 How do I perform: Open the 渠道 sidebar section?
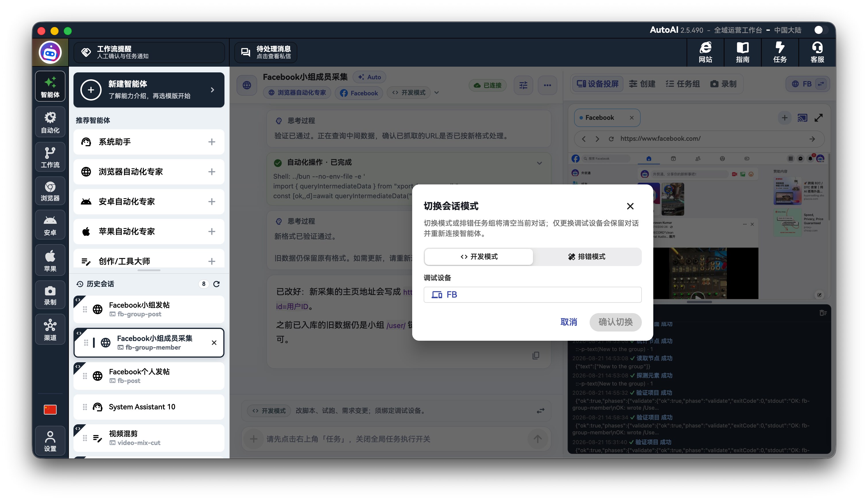click(50, 329)
